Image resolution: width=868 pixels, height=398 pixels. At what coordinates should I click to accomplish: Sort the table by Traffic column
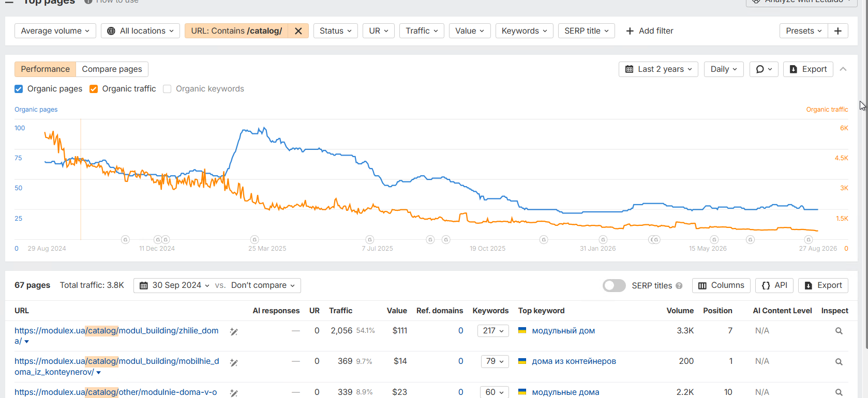pos(340,311)
